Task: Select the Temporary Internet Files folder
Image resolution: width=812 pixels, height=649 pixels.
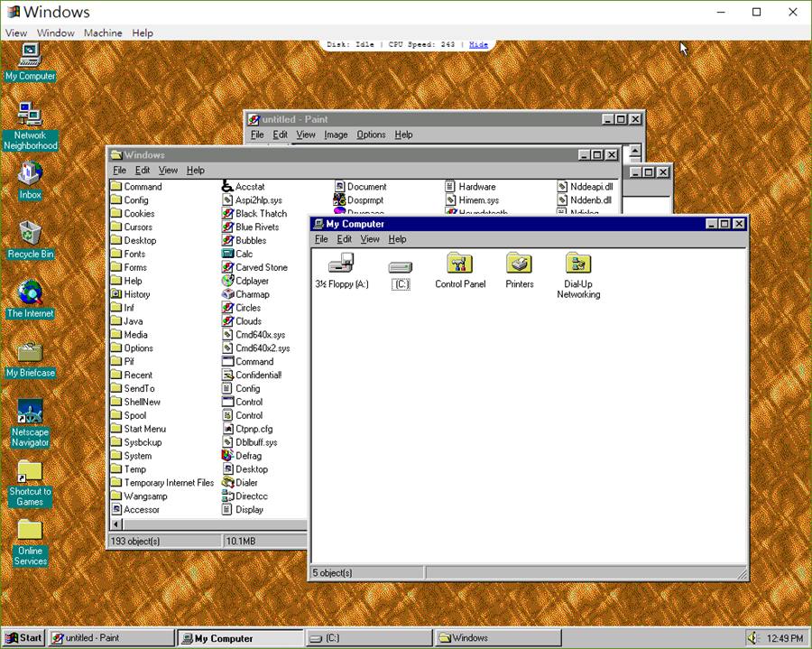Action: point(169,483)
